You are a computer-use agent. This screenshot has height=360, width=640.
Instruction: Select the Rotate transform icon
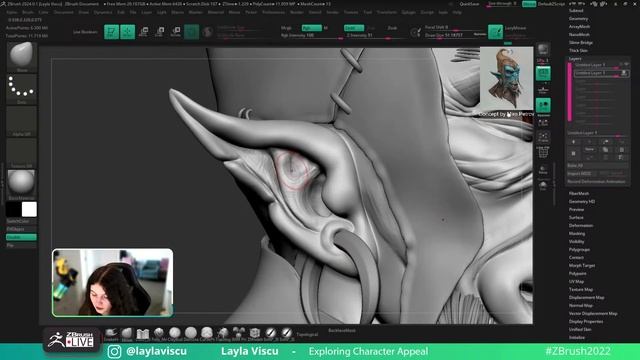176,32
